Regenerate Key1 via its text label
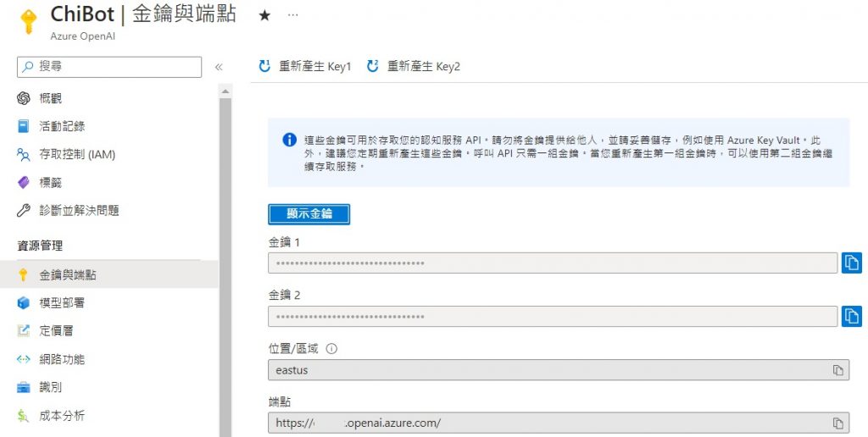This screenshot has width=868, height=437. point(315,66)
